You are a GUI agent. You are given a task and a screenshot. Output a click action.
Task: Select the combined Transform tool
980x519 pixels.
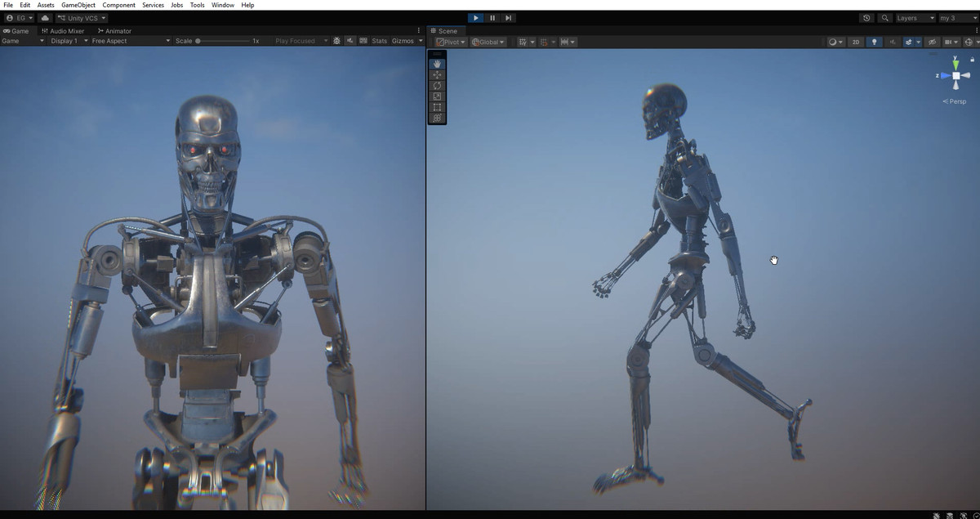[x=437, y=118]
